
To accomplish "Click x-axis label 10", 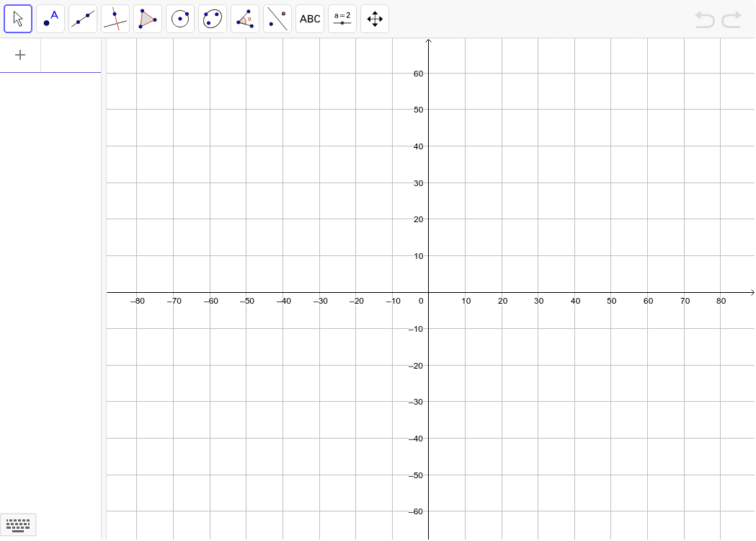I will [466, 301].
